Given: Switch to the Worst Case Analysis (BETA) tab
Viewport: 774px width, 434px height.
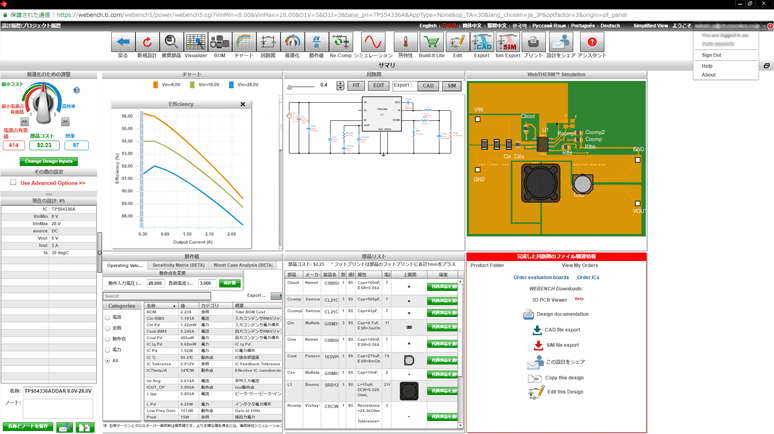Looking at the screenshot, I should [243, 266].
